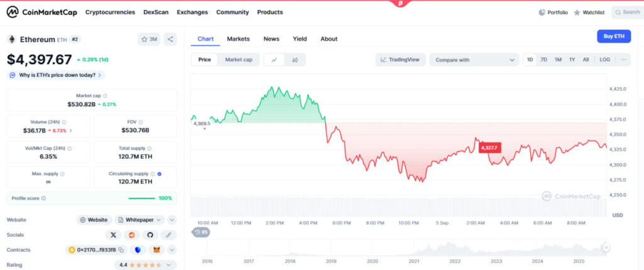Click the share icon next to Ethereum
The image size is (644, 270).
pos(170,40)
